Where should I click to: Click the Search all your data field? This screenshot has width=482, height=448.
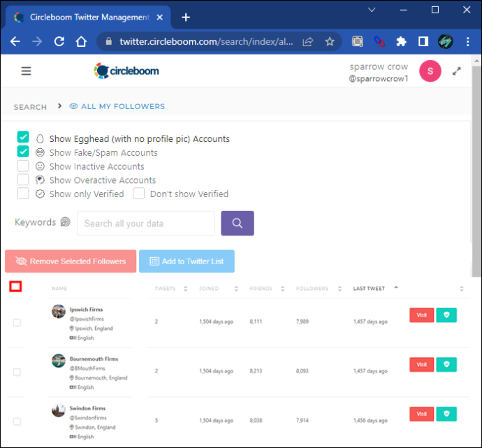coord(146,223)
